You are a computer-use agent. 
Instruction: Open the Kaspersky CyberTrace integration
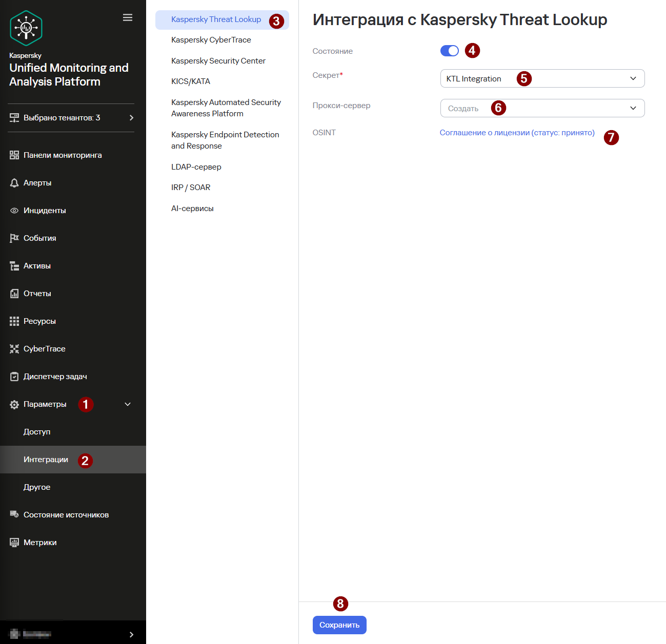tap(211, 40)
